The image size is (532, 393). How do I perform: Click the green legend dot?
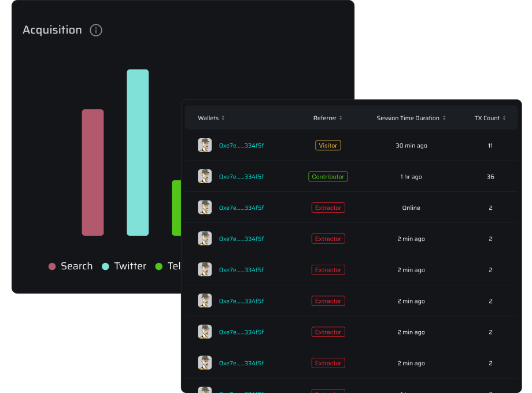pyautogui.click(x=159, y=266)
